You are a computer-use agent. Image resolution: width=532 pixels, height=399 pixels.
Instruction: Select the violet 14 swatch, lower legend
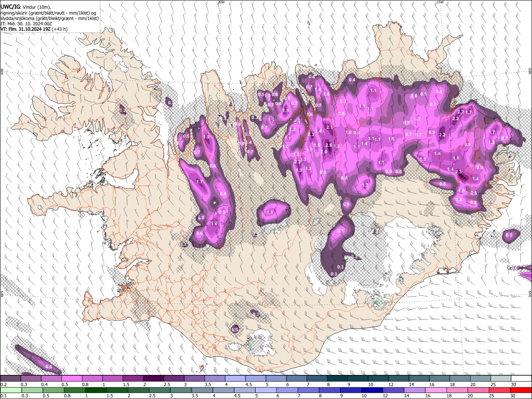(414, 390)
